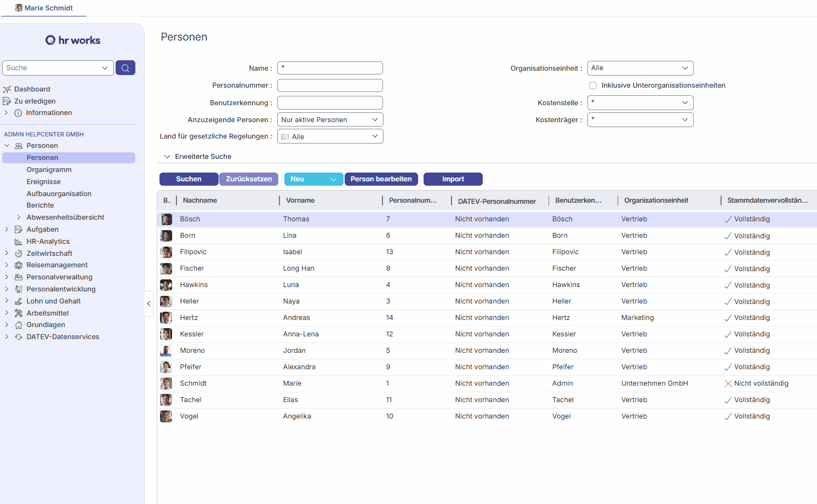Expand the Erweiterte Suche section
Image resolution: width=817 pixels, height=504 pixels.
coord(168,157)
